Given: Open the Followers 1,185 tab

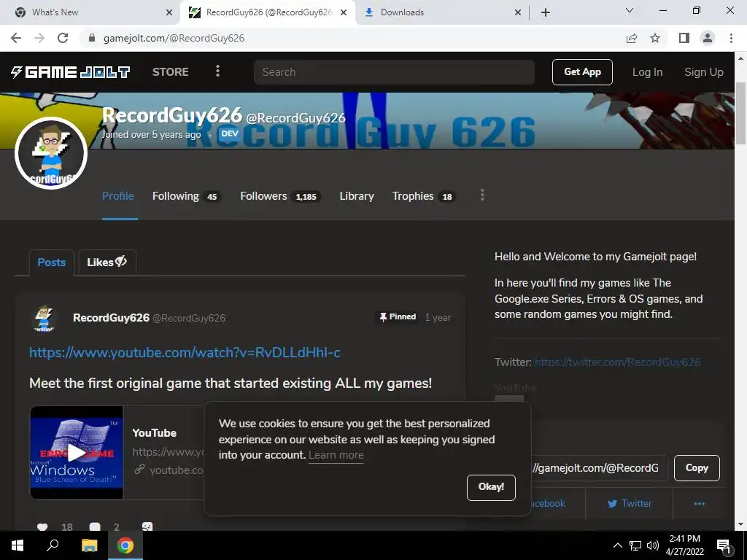Looking at the screenshot, I should (279, 196).
